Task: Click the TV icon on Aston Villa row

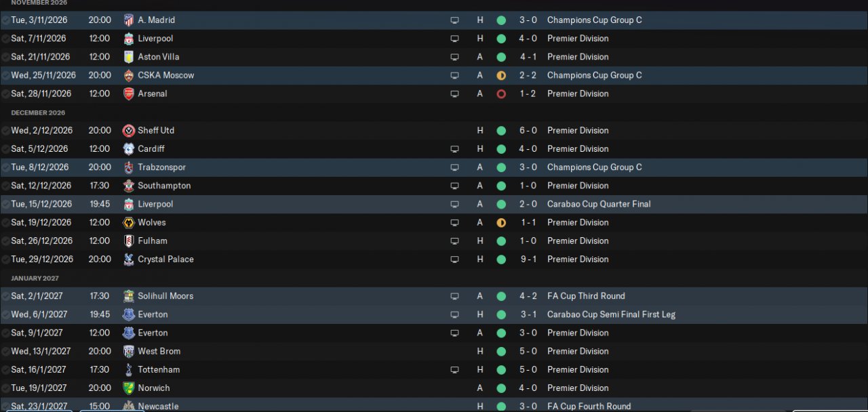Action: [x=454, y=57]
